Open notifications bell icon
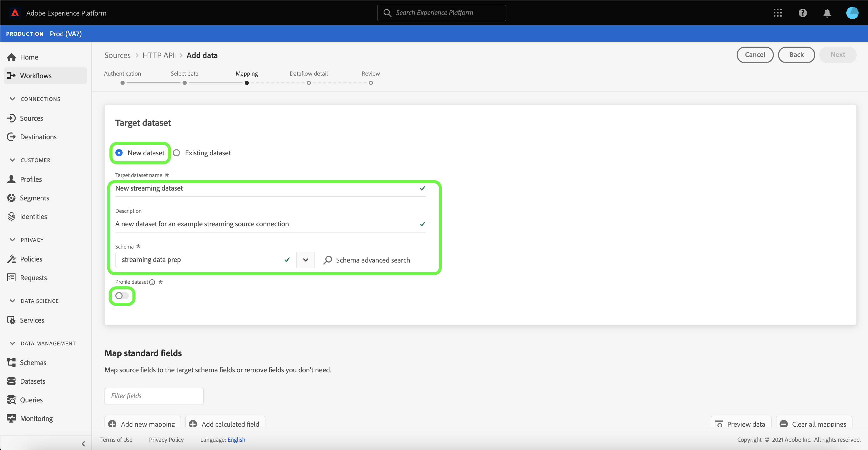868x450 pixels. pyautogui.click(x=827, y=13)
